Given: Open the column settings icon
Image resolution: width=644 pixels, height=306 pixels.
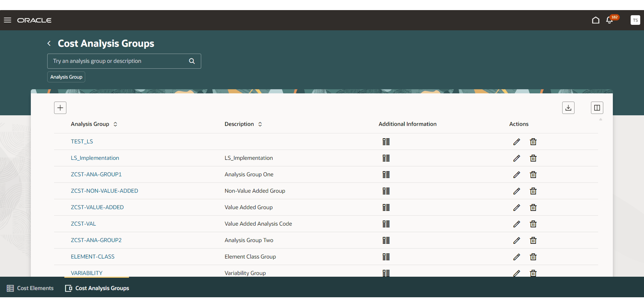Looking at the screenshot, I should click(597, 108).
